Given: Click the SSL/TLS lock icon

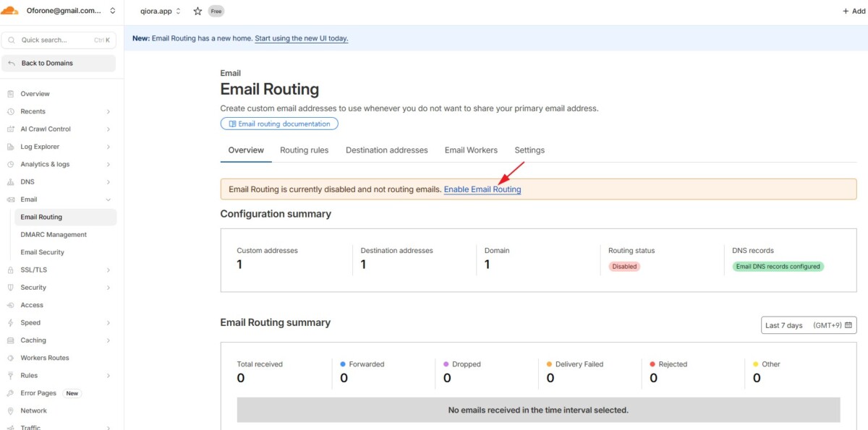Looking at the screenshot, I should click(x=11, y=270).
